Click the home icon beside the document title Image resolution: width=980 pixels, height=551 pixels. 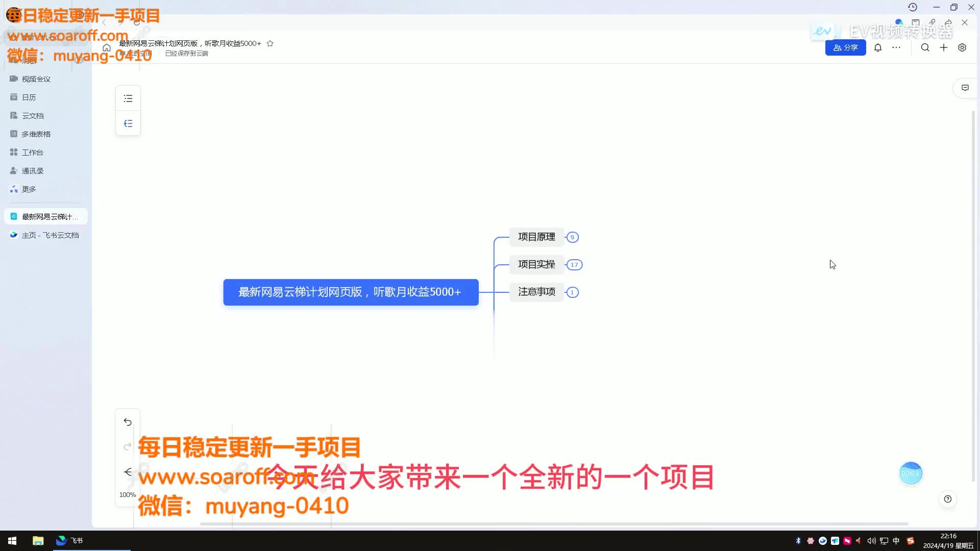pos(107,47)
